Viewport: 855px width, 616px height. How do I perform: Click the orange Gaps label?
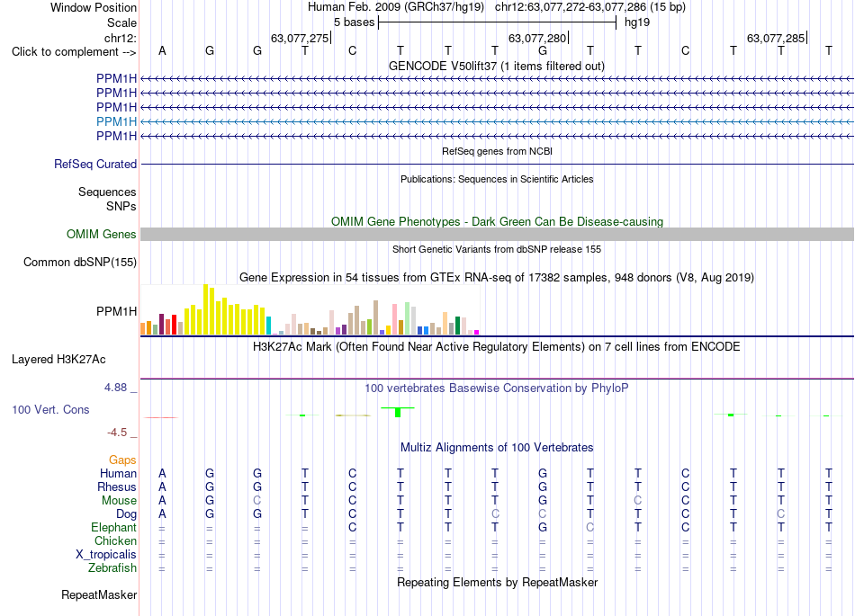(122, 460)
